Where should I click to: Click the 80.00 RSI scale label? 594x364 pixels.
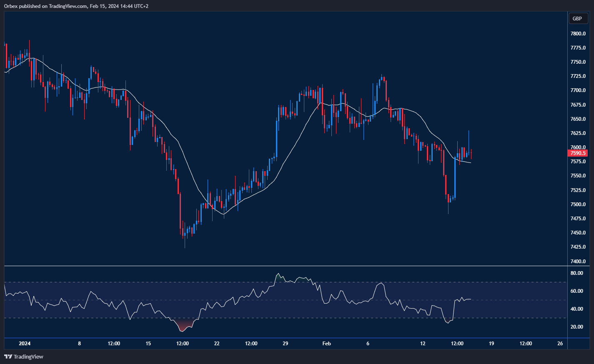click(x=576, y=273)
